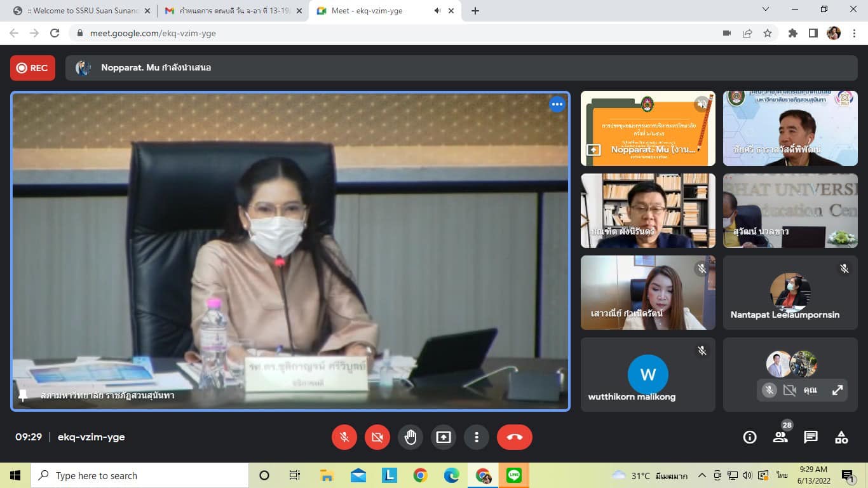This screenshot has height=488, width=868.
Task: Select the wutthikorn malikong participant tile
Action: tap(648, 375)
